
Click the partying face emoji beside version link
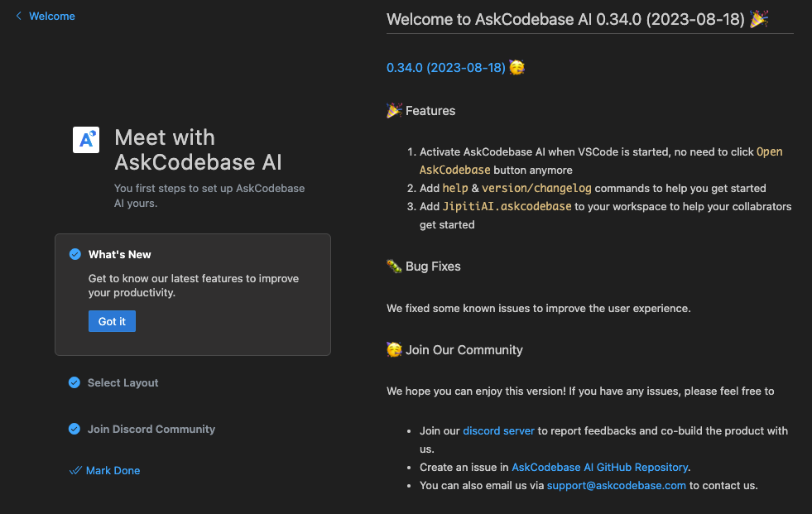point(517,67)
